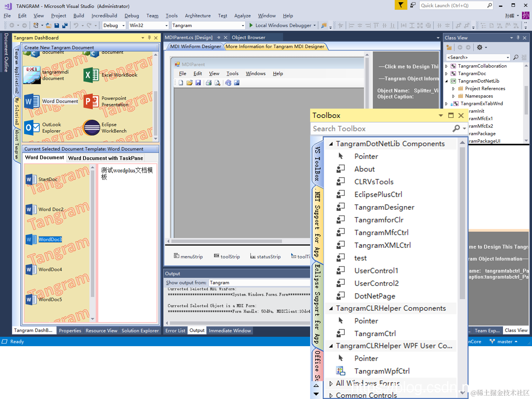The image size is (532, 399).
Task: Select menuStrip component in designer tray
Action: [188, 256]
